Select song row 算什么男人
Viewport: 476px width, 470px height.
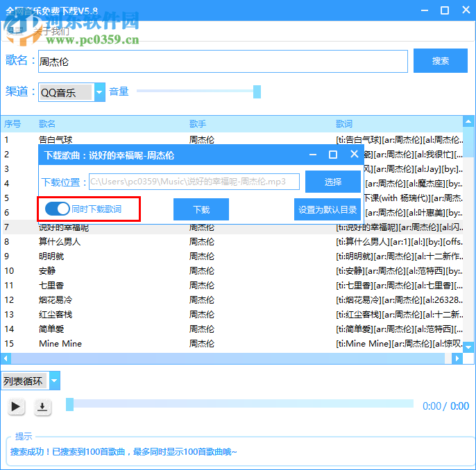pyautogui.click(x=232, y=242)
